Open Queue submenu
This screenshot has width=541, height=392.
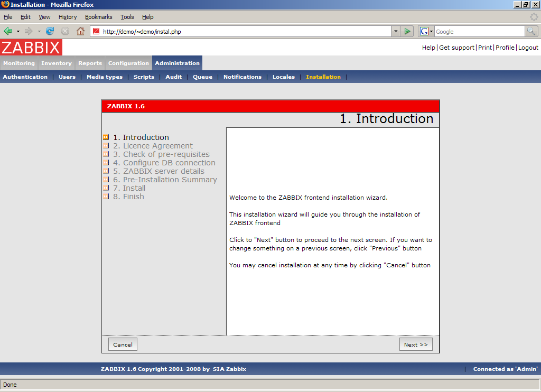202,77
